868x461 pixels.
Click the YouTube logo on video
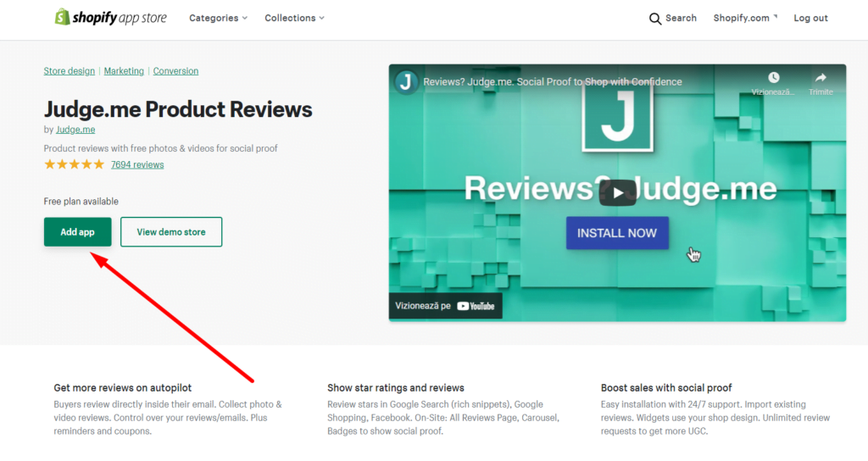[x=476, y=306]
